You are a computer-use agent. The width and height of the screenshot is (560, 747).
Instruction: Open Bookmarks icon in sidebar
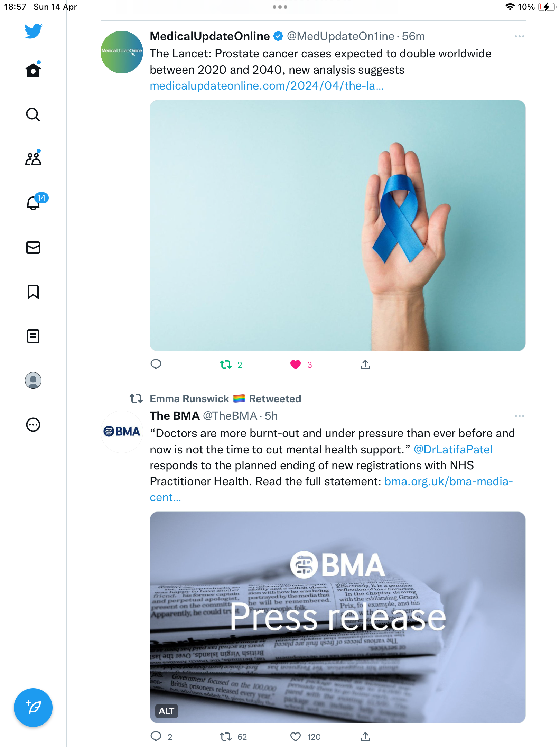pos(33,292)
